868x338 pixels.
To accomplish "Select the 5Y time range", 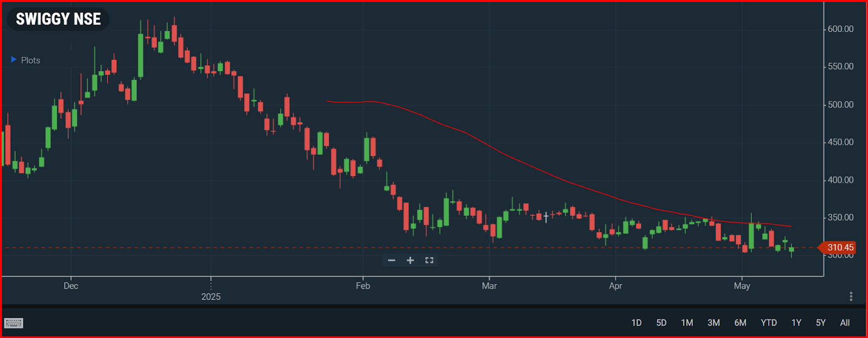I will tap(821, 323).
